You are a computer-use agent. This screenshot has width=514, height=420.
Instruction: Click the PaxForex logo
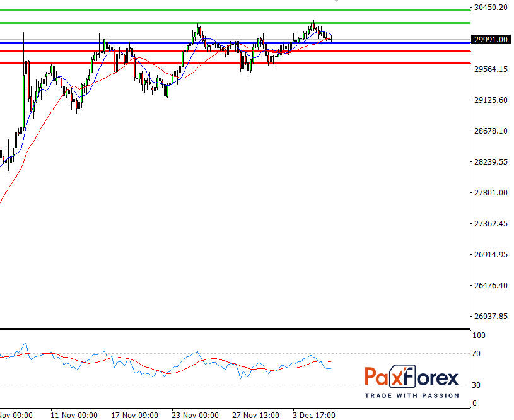(412, 382)
